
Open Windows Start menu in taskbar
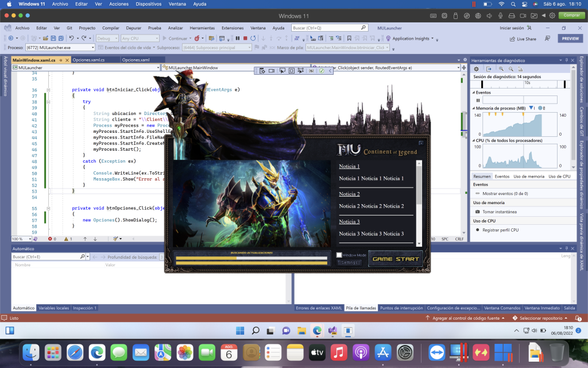(240, 331)
